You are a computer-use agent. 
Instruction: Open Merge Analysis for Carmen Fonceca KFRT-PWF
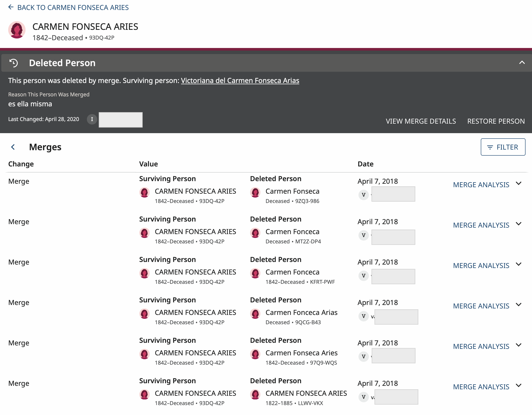point(481,266)
